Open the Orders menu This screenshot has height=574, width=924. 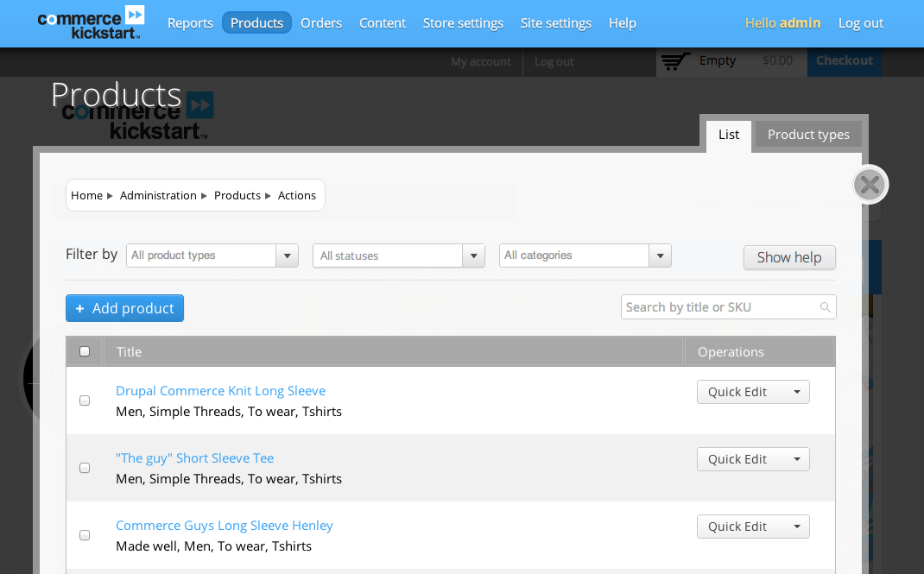click(321, 23)
